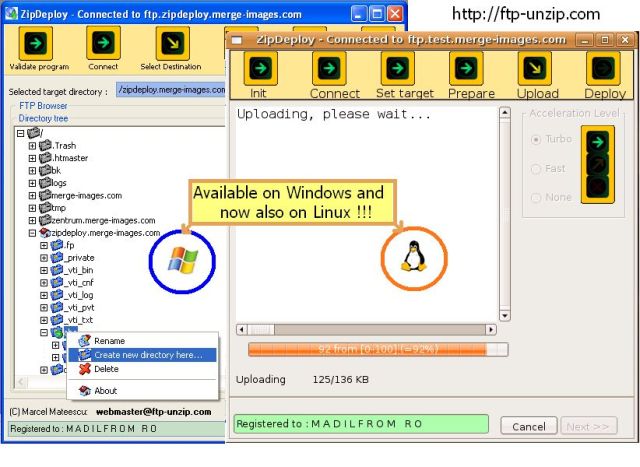The height and width of the screenshot is (467, 640).
Task: Expand the .Trash folder node
Action: (x=32, y=146)
